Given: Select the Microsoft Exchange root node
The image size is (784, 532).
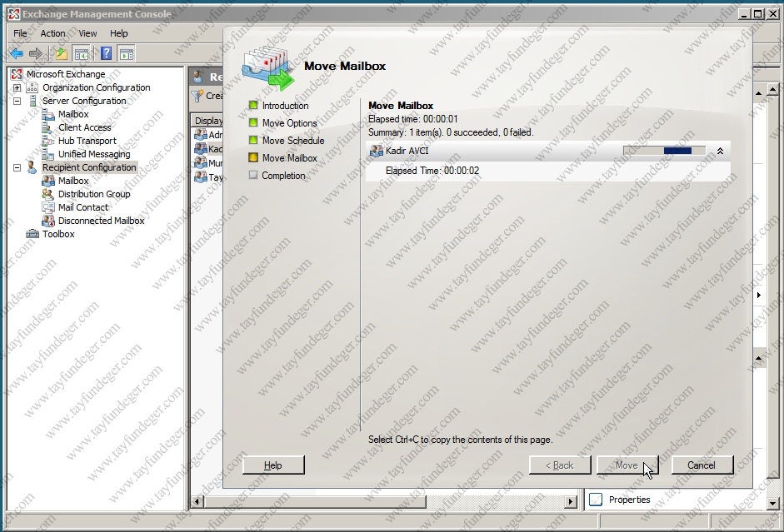Looking at the screenshot, I should (x=66, y=74).
